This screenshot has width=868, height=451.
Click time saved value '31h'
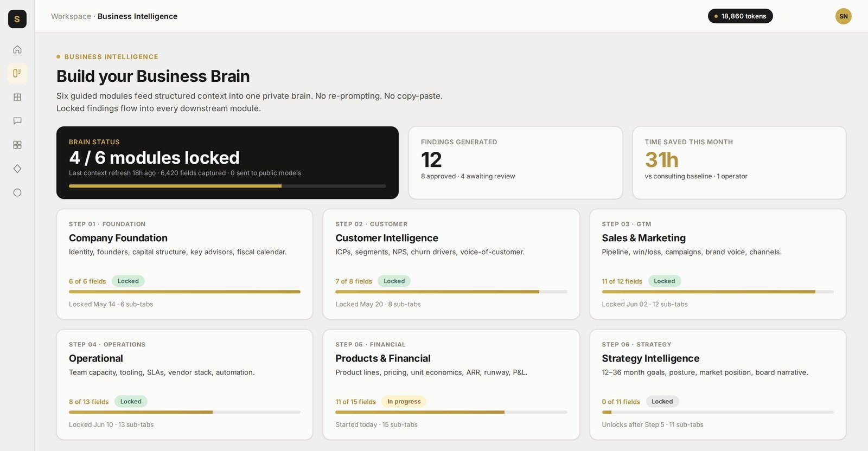click(662, 160)
